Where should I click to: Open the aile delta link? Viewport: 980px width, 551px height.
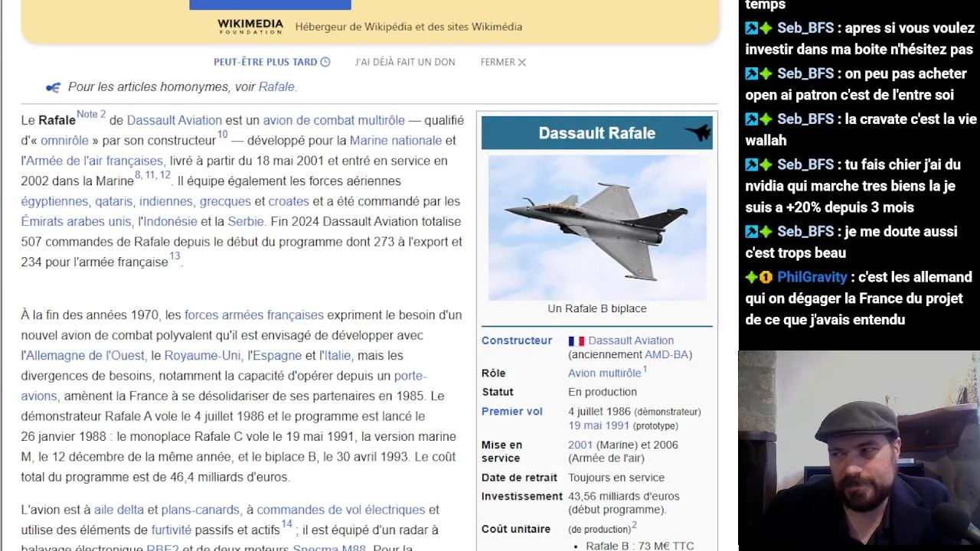click(x=119, y=510)
